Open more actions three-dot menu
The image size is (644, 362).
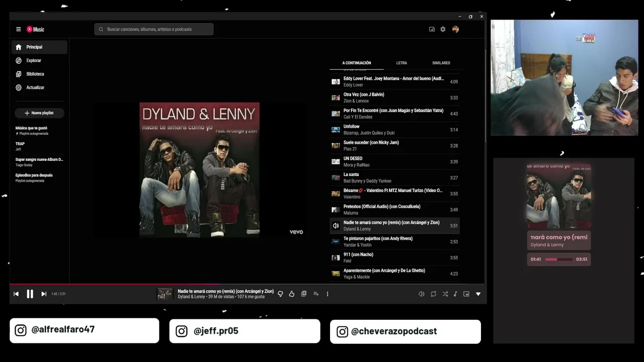328,294
